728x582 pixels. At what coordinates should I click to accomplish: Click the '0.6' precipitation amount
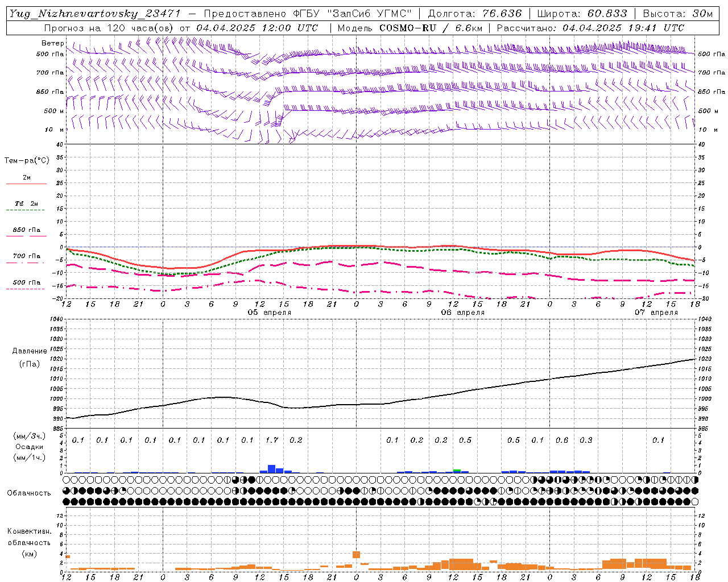562,440
